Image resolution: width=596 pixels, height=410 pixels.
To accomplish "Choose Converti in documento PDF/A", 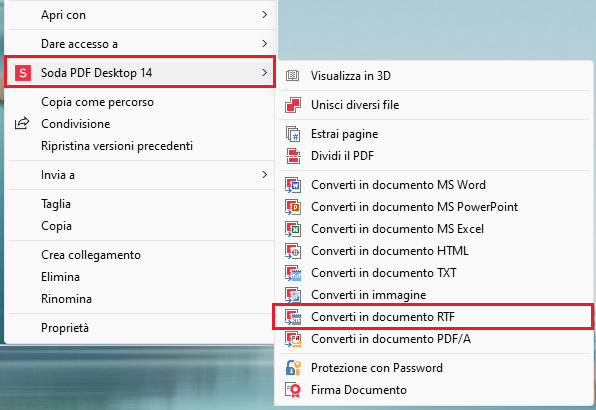I will pos(433,339).
